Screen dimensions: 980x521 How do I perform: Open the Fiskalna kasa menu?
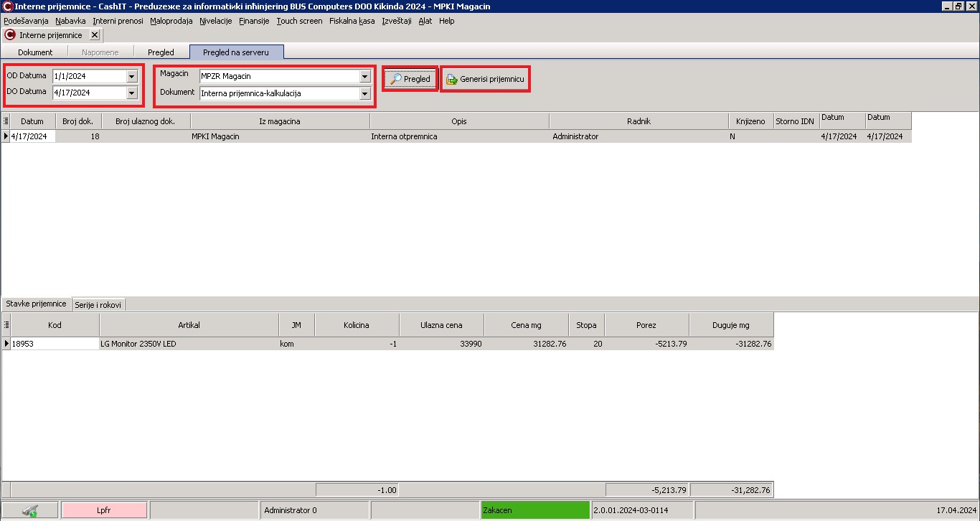tap(352, 21)
